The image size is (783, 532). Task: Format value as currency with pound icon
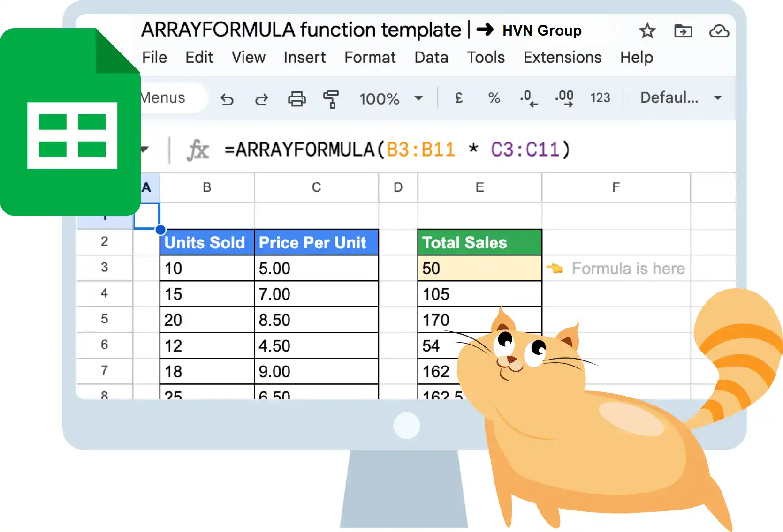[458, 99]
